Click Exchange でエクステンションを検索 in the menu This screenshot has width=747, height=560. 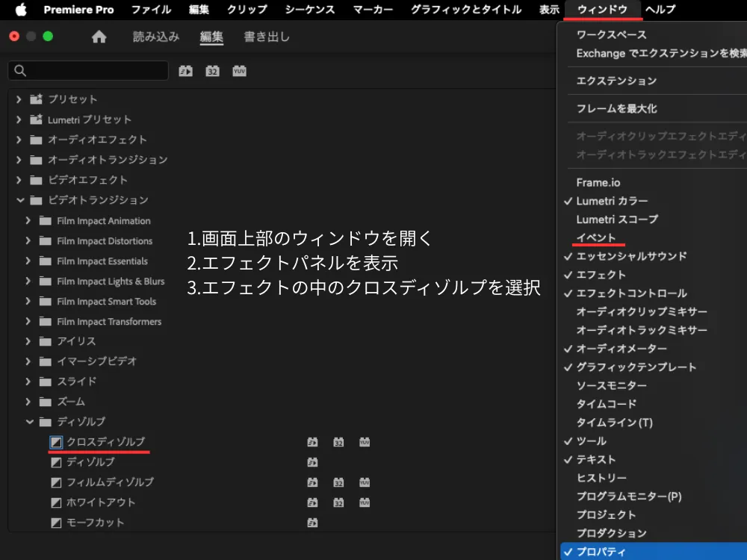pos(657,54)
